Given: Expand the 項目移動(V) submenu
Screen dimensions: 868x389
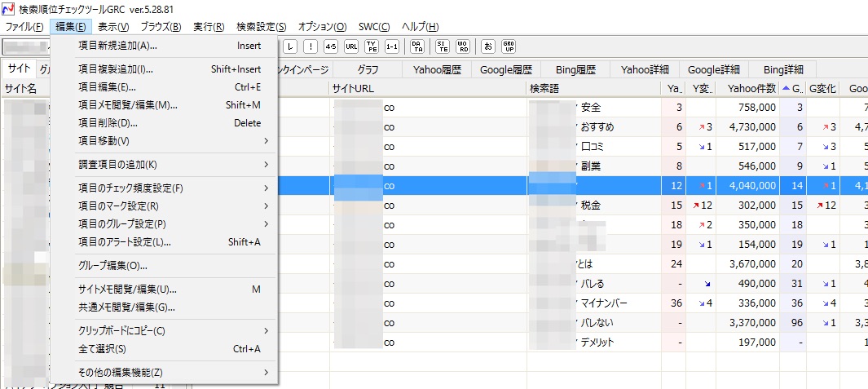Looking at the screenshot, I should click(x=165, y=141).
